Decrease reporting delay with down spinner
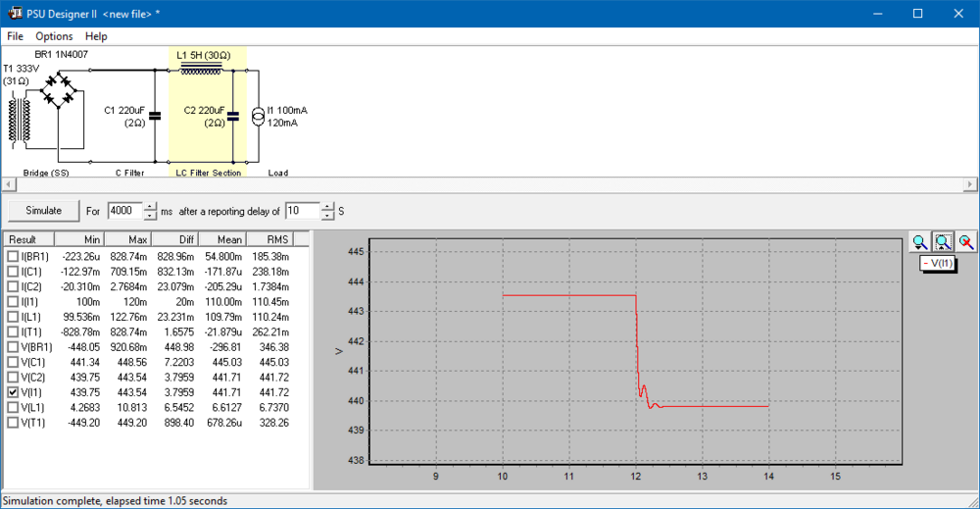This screenshot has height=509, width=980. click(x=326, y=216)
